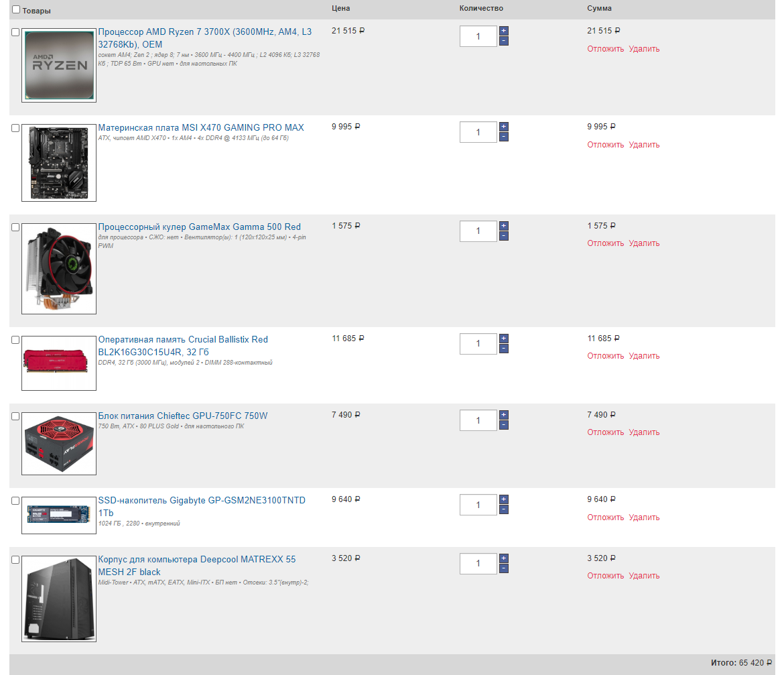Click Отложить for the Chieftec power supply
The height and width of the screenshot is (675, 784).
click(x=606, y=432)
